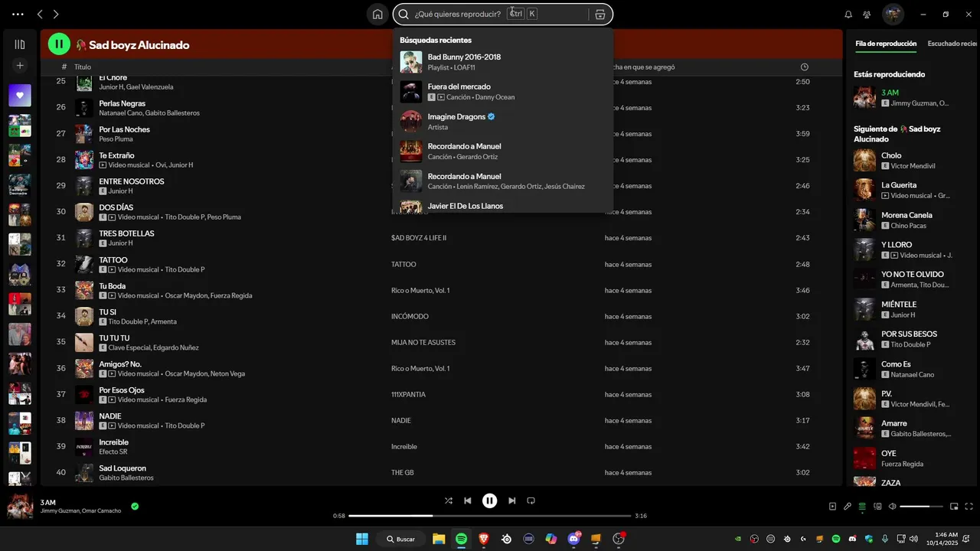This screenshot has width=980, height=551.
Task: Switch to Fila de reproducción tab
Action: (x=886, y=44)
